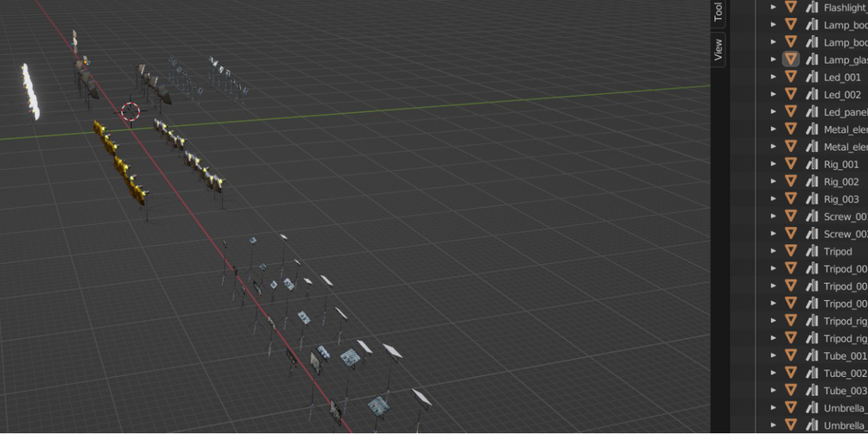Open the Tool sidebar tab

718,13
